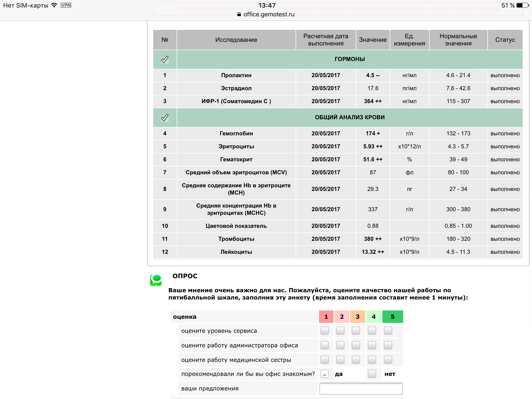The width and height of the screenshot is (532, 399).
Task: Tap the VPN indicator in the status bar
Action: [65, 5]
